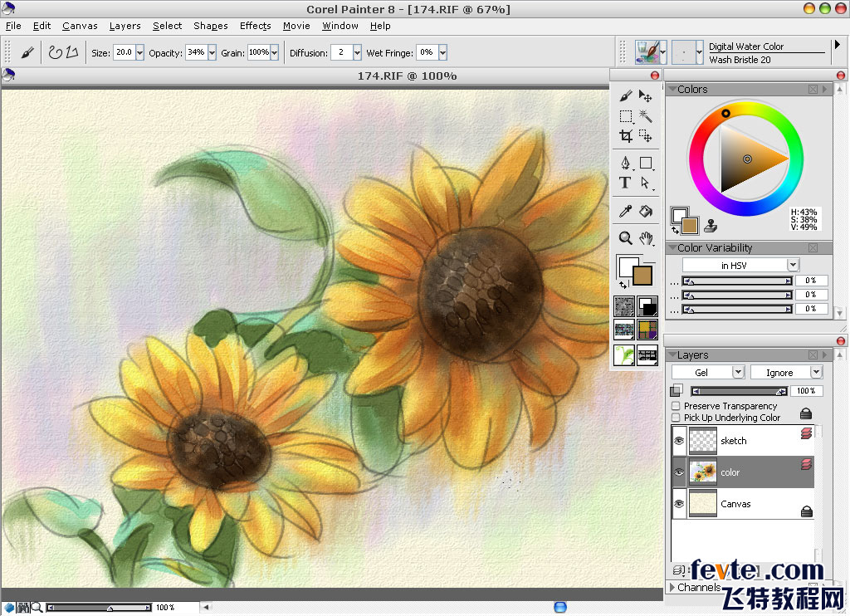Collapse the Colors palette

[672, 89]
